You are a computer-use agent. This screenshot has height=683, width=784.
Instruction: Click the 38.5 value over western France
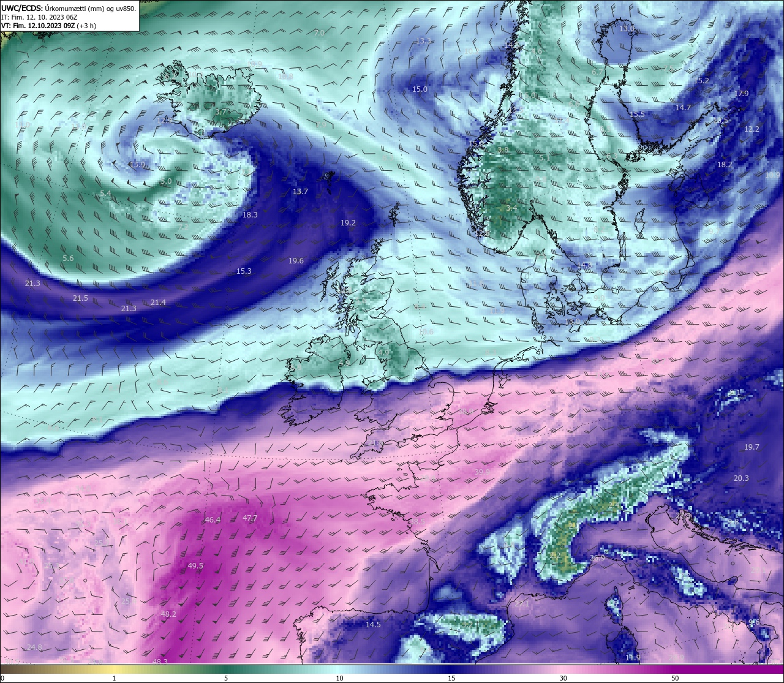(417, 521)
